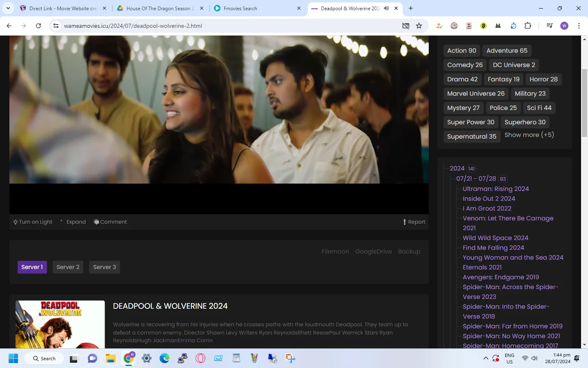This screenshot has height=368, width=588.
Task: Open the Sci Fi 44 genre tag
Action: coord(539,108)
